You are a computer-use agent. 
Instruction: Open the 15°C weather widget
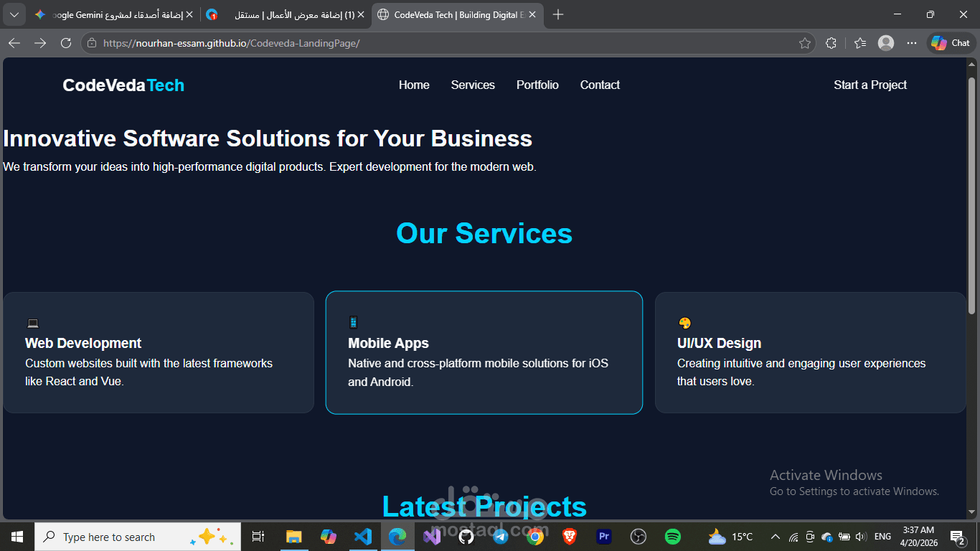coord(730,537)
